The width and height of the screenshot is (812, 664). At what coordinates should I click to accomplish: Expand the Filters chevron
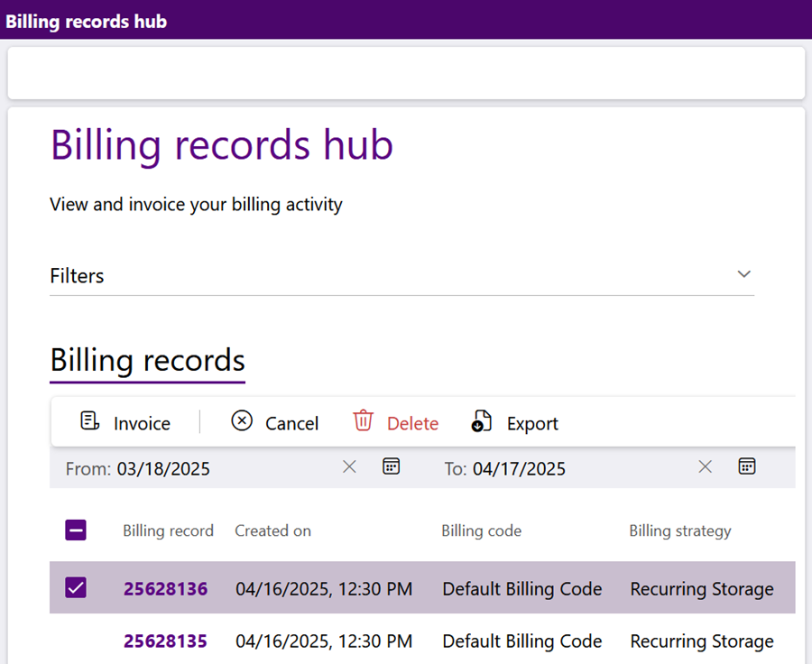point(744,274)
